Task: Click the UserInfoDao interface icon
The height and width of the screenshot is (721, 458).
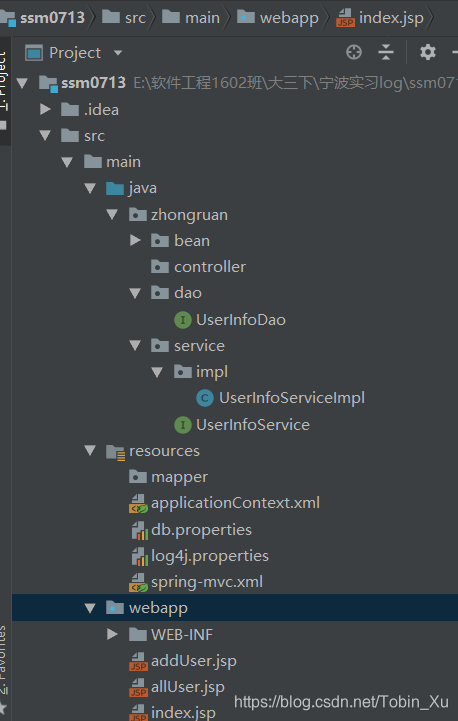Action: coord(183,320)
